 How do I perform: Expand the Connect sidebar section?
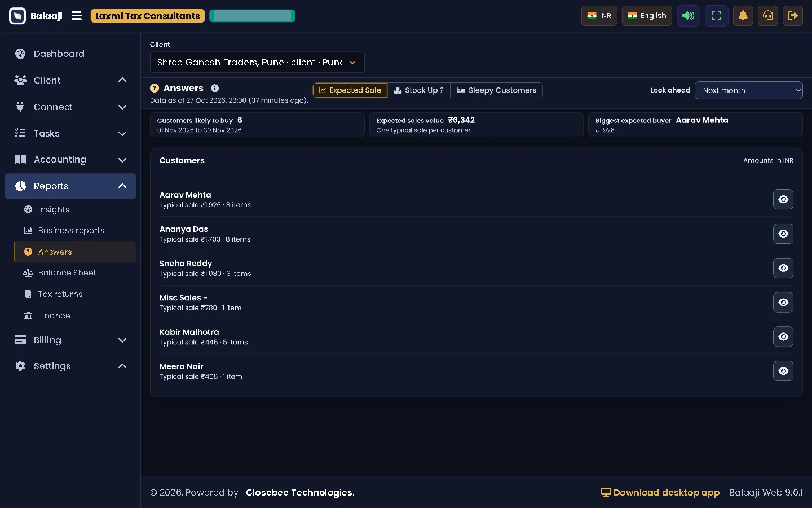70,107
